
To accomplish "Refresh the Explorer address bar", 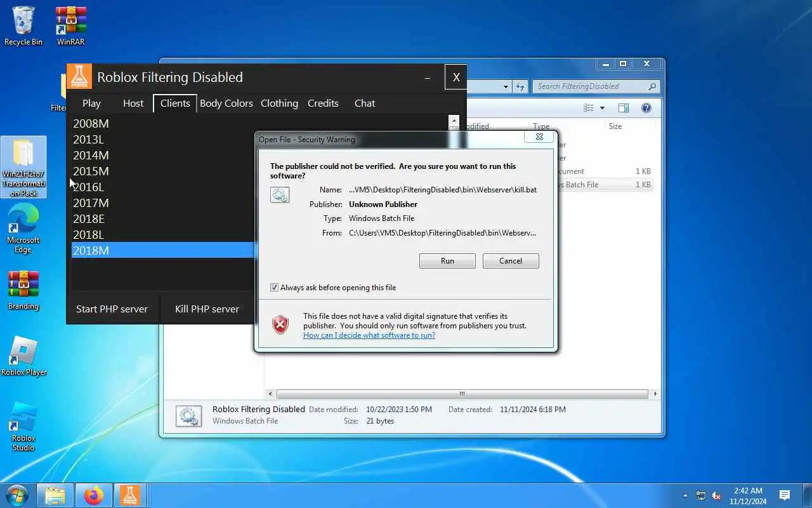I will (x=520, y=86).
